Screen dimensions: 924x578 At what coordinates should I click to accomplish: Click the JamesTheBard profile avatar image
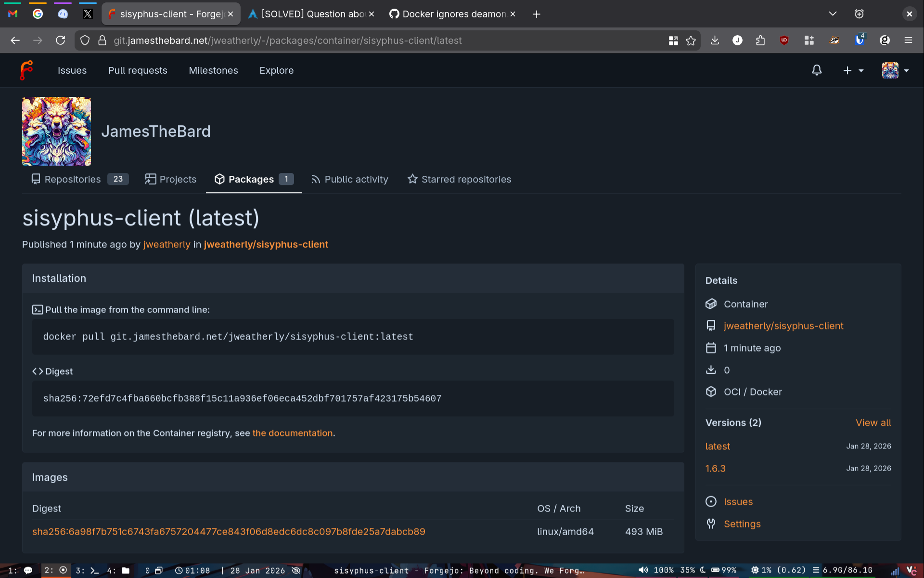pyautogui.click(x=56, y=131)
